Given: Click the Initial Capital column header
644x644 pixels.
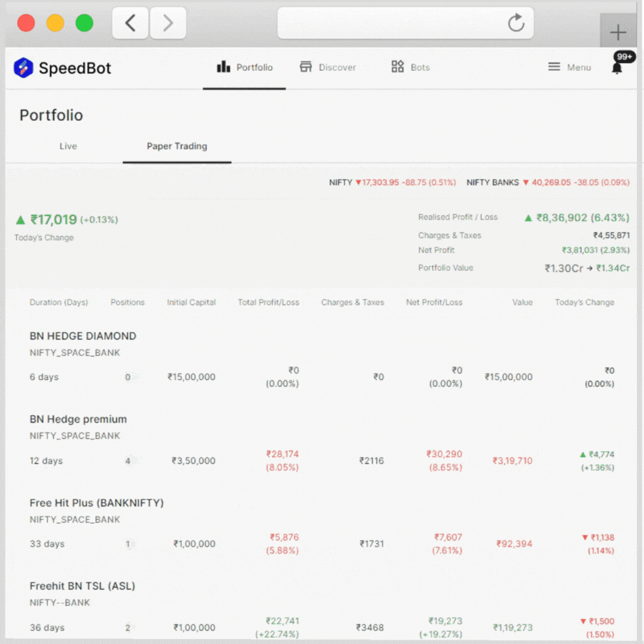Looking at the screenshot, I should point(191,302).
